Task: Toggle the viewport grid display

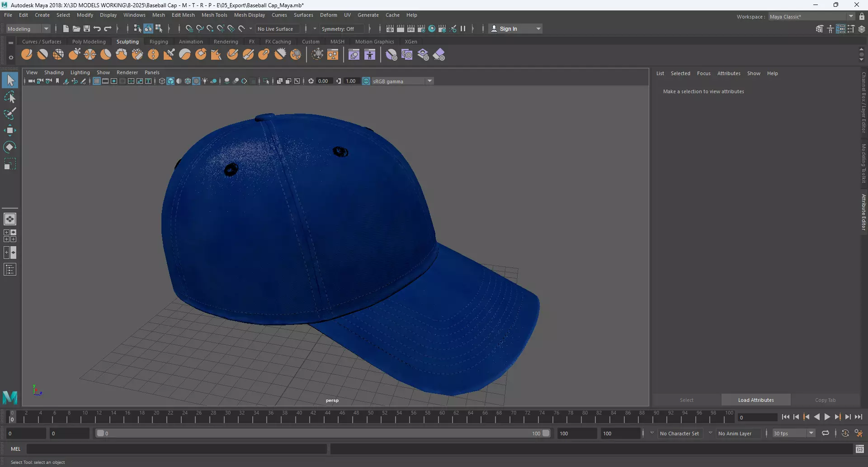Action: [97, 81]
